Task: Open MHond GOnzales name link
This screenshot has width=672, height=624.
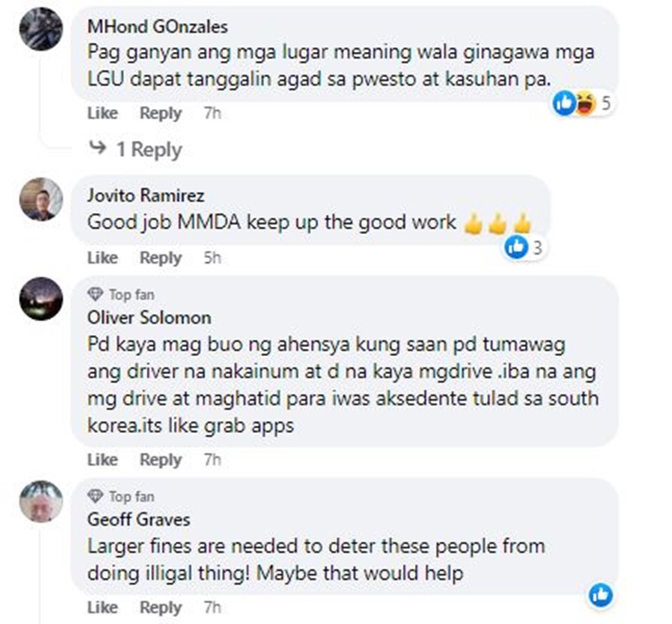Action: tap(158, 27)
